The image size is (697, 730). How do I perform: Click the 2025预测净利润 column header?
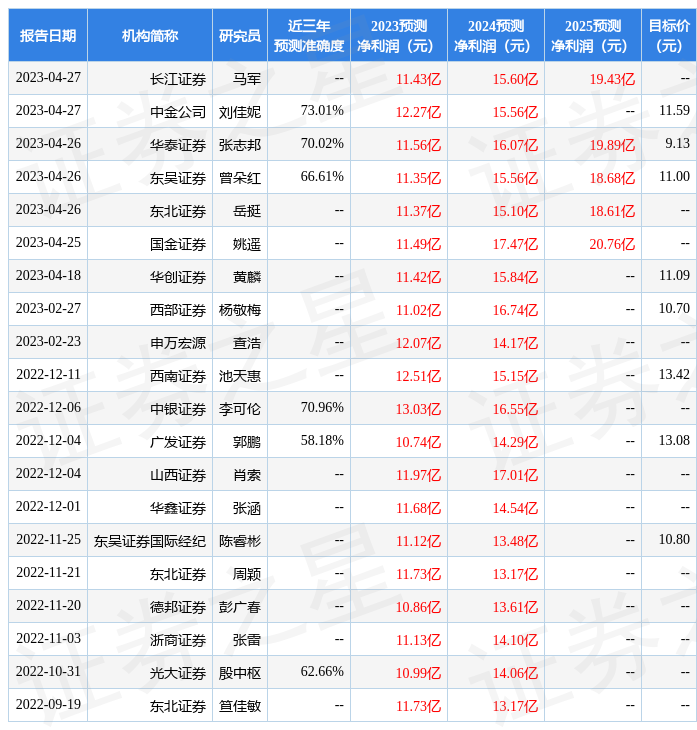click(x=593, y=35)
